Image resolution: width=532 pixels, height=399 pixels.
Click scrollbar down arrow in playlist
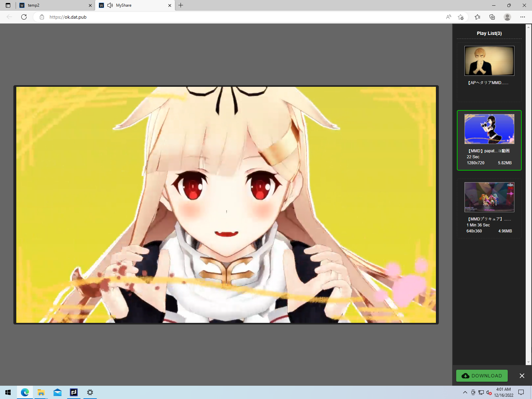pos(528,362)
